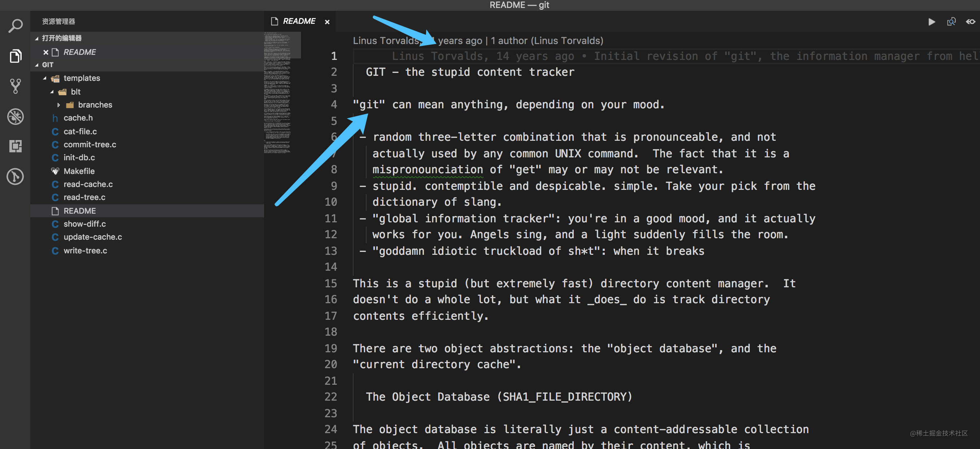The image size is (980, 449).
Task: Open the Explorer view icon
Action: (x=15, y=56)
